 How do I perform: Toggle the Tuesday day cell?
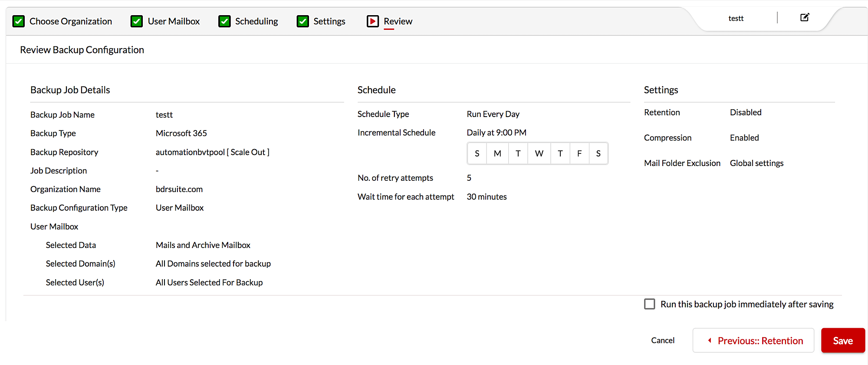518,153
